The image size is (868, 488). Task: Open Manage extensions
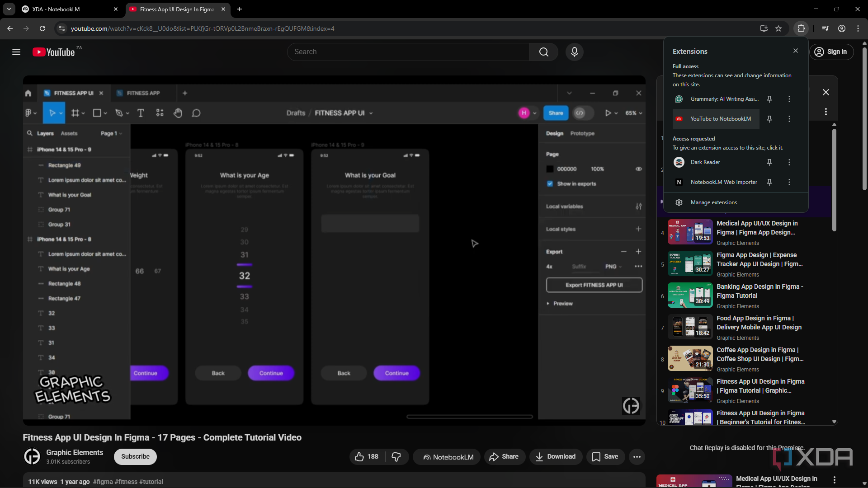click(x=736, y=202)
